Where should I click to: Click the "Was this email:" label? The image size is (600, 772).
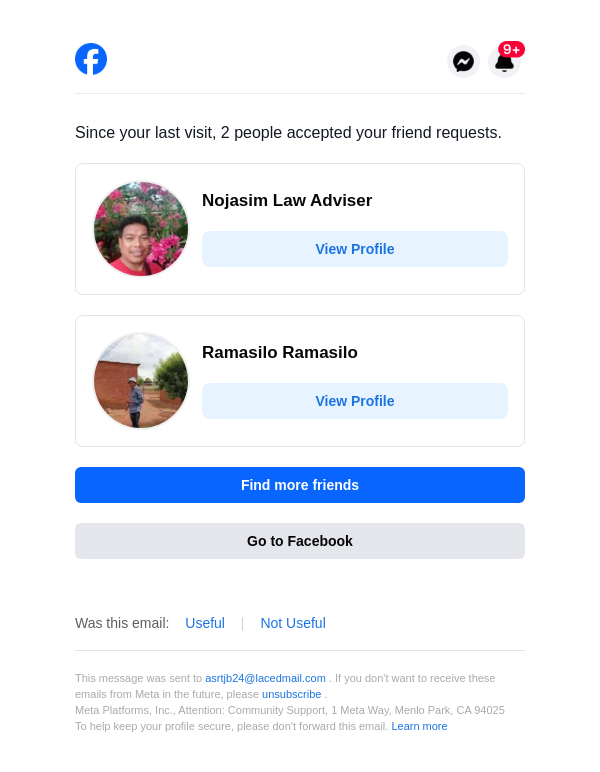(x=122, y=623)
